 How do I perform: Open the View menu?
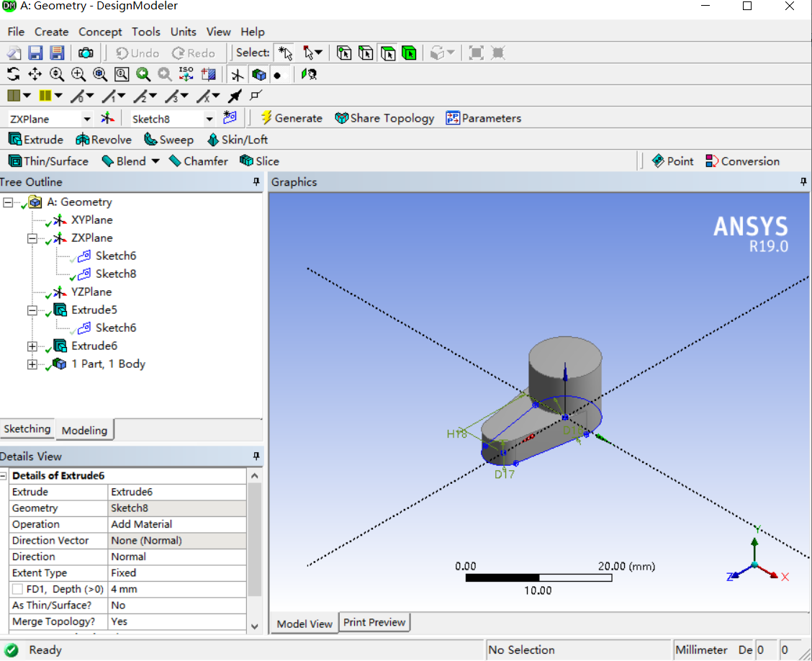(219, 32)
